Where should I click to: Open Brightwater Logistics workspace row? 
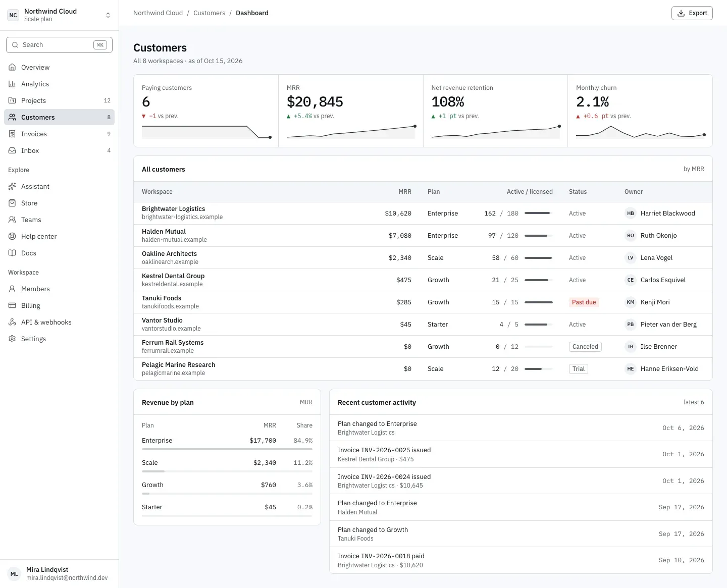pos(423,213)
